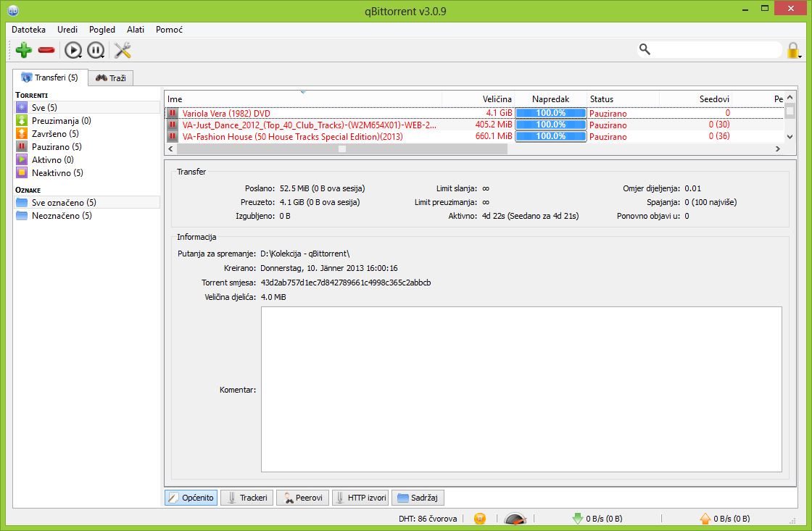
Task: Toggle alternative speed limits speedometer icon
Action: click(x=515, y=519)
